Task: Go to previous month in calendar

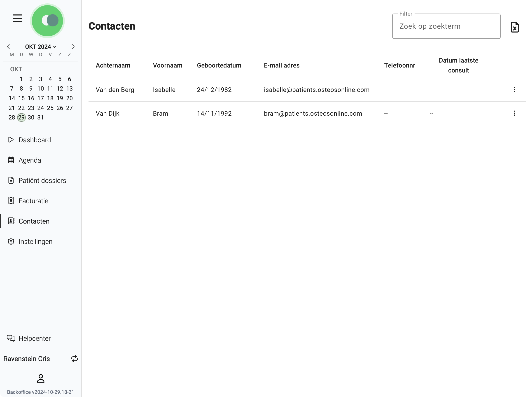Action: [x=8, y=46]
